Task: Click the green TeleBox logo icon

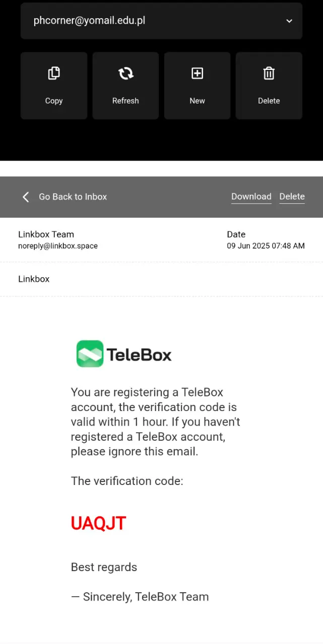Action: pyautogui.click(x=90, y=354)
